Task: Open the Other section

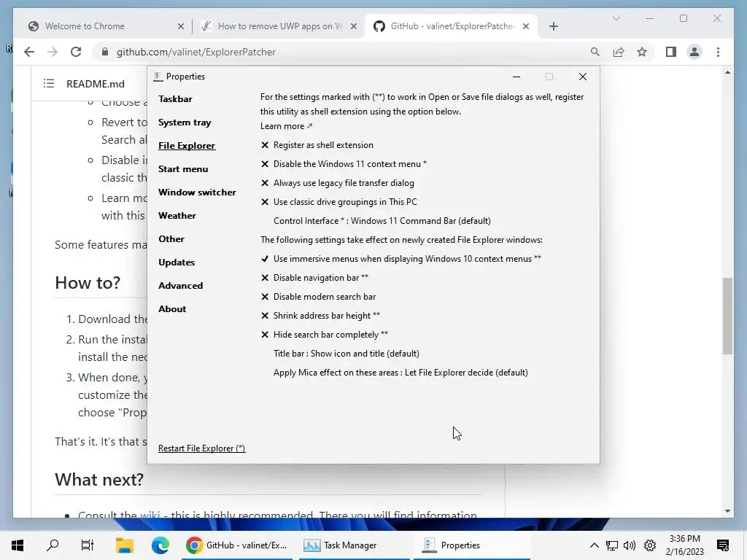Action: (x=171, y=239)
